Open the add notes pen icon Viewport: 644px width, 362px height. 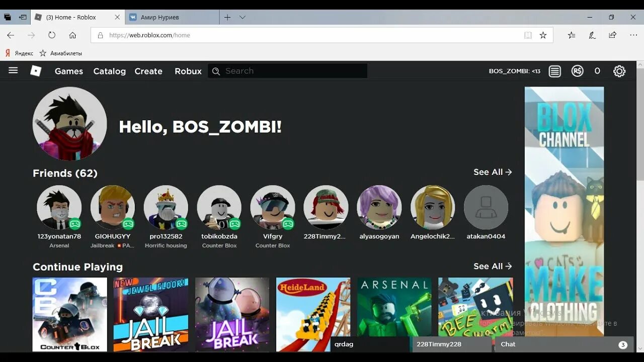(x=592, y=35)
